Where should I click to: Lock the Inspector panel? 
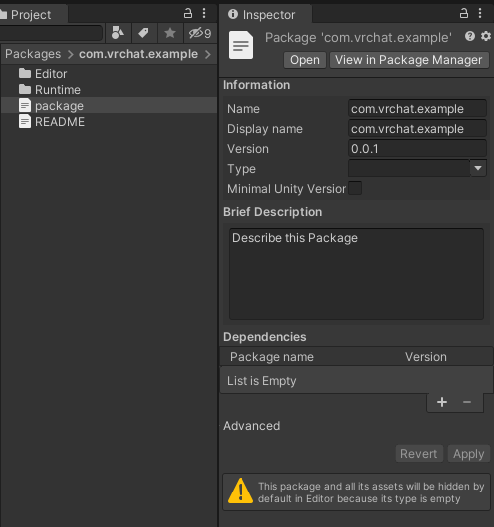pos(464,13)
